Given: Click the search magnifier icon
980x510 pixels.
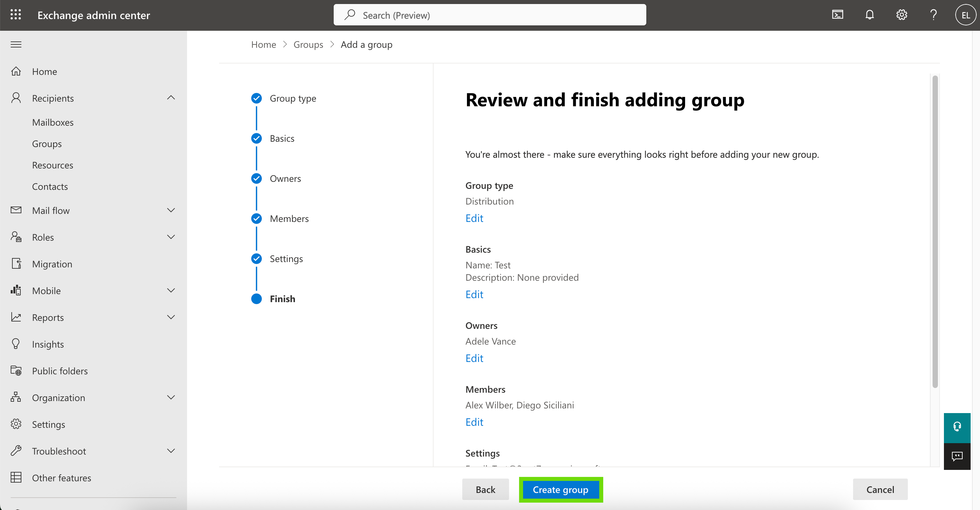Looking at the screenshot, I should [x=350, y=15].
